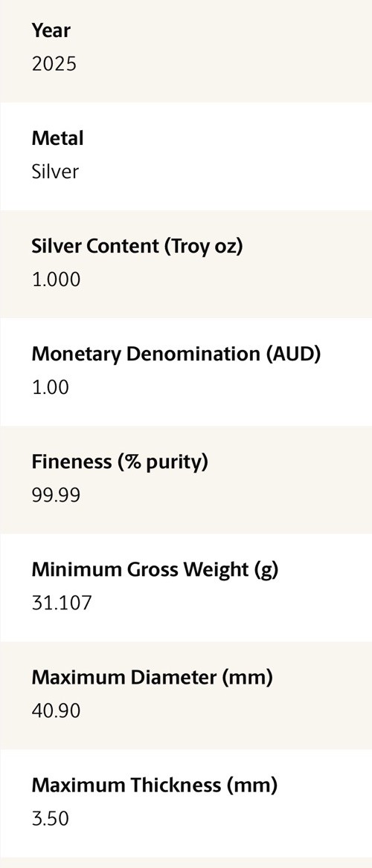
Task: Click the Maximum Diameter (mm) label
Action: (x=152, y=676)
